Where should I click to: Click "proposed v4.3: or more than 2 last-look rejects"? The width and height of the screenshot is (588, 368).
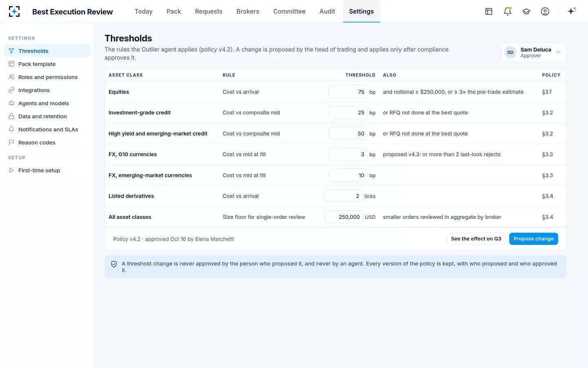pyautogui.click(x=442, y=155)
